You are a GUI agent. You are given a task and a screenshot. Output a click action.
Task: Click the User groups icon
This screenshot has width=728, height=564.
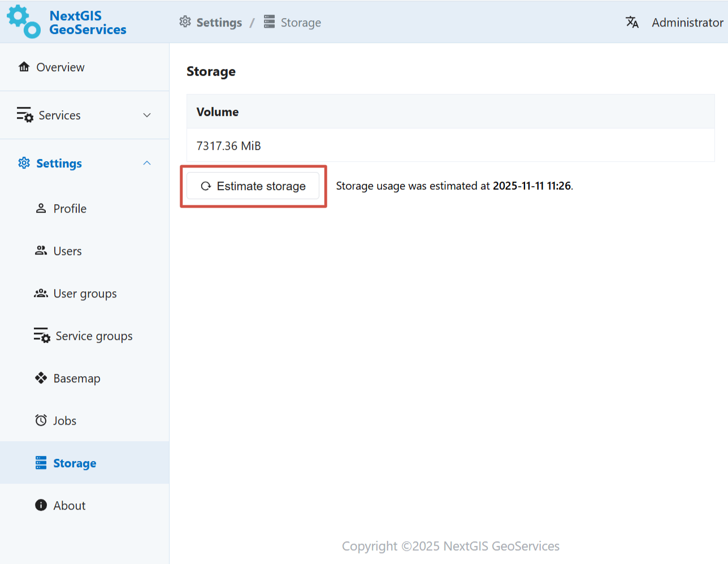(41, 293)
